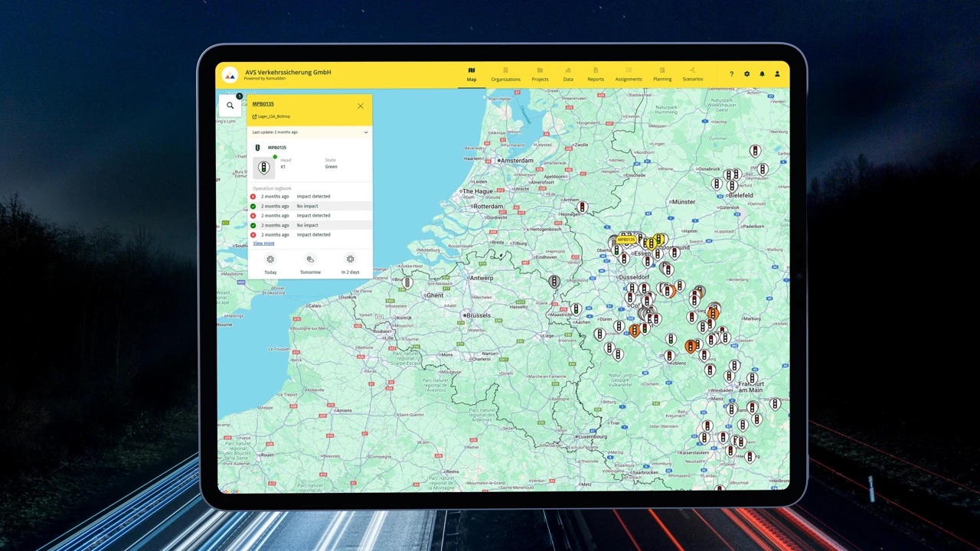Select the Tomorrow weather forecast icon

[310, 260]
